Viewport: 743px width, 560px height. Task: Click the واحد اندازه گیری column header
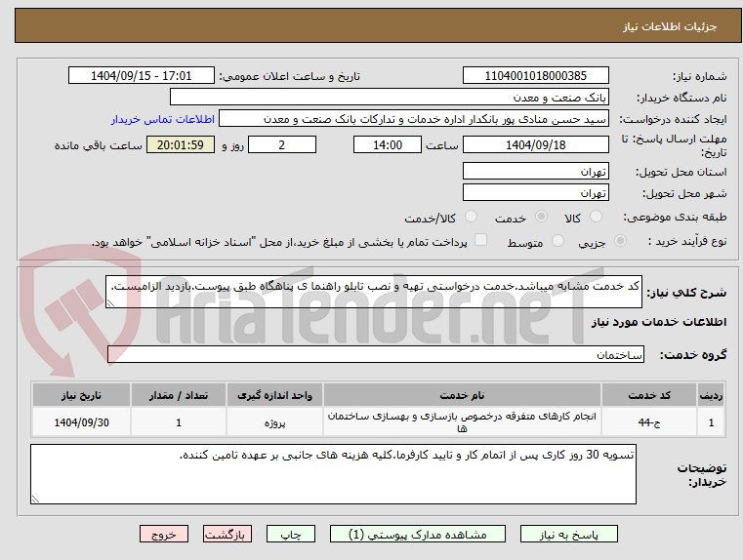coord(274,395)
